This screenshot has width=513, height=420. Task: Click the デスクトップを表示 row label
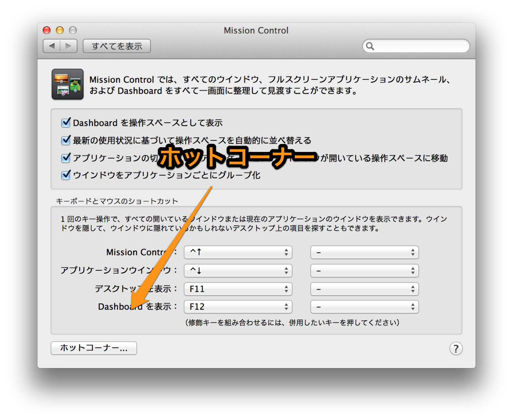(x=136, y=289)
